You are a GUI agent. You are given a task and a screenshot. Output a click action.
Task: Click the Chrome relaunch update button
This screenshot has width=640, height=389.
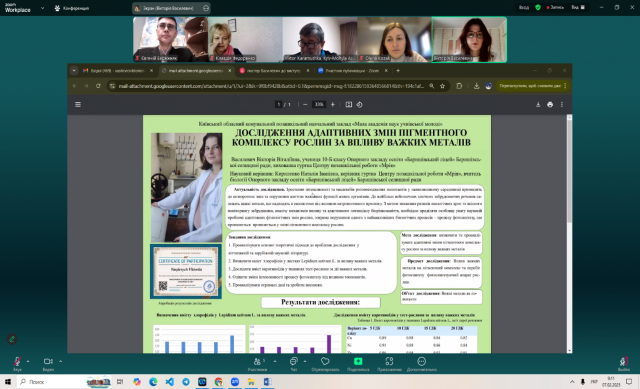531,86
